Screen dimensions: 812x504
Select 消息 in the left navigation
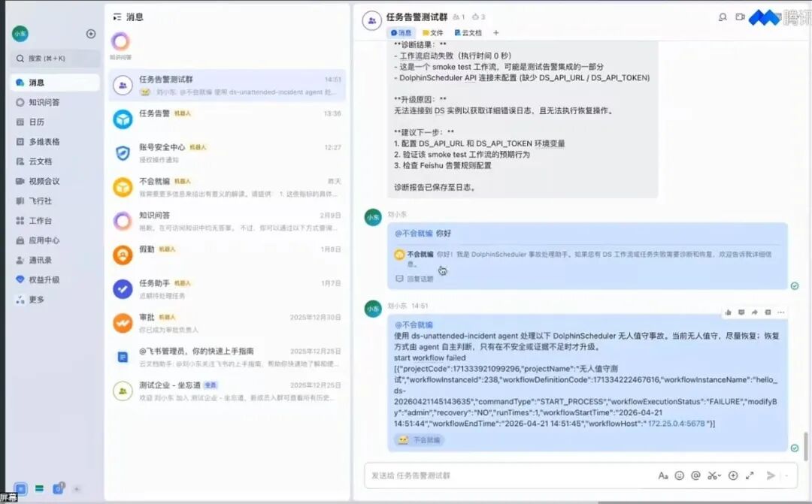(55, 83)
